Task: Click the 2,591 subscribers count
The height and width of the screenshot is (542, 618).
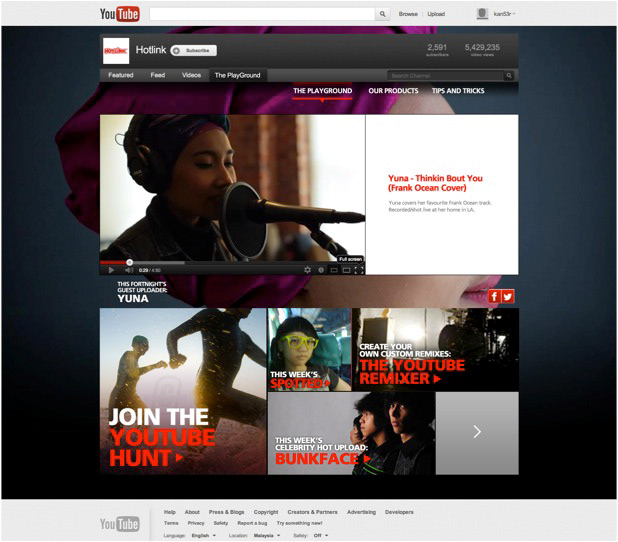Action: coord(437,50)
